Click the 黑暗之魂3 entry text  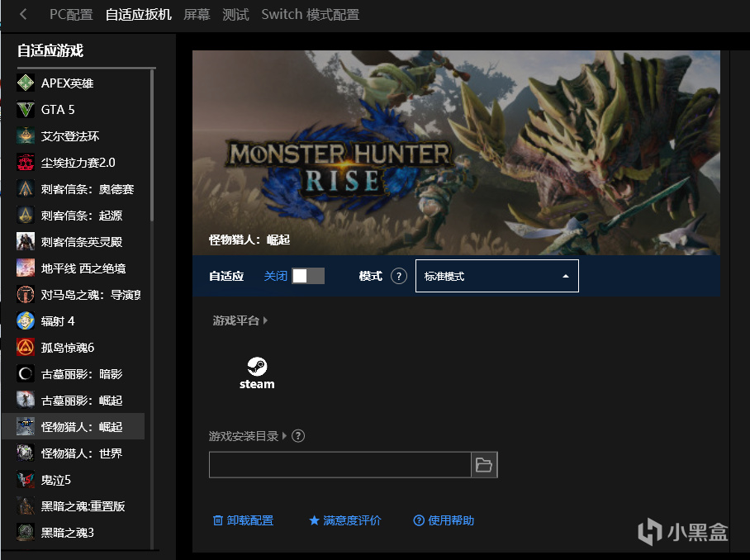pyautogui.click(x=68, y=532)
